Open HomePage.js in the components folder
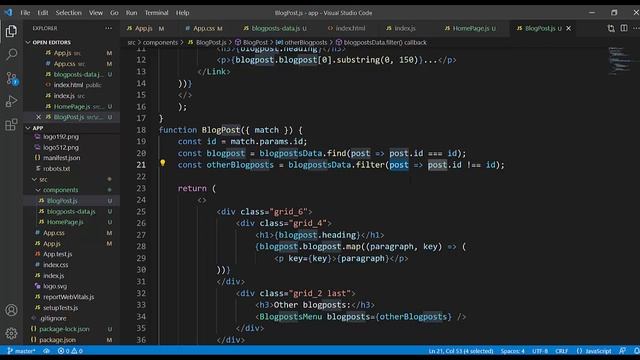Screen dimensions: 640x360 point(65,222)
